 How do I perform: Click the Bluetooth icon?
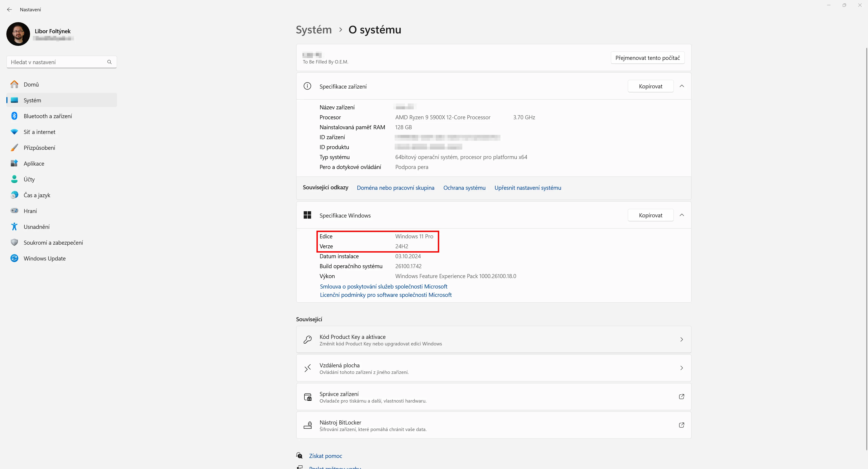(x=14, y=116)
